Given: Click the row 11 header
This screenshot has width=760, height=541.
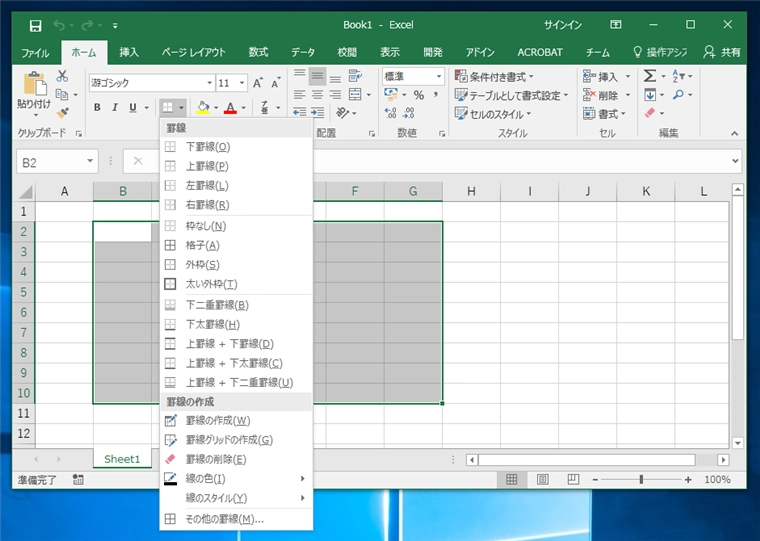Looking at the screenshot, I should (x=23, y=413).
